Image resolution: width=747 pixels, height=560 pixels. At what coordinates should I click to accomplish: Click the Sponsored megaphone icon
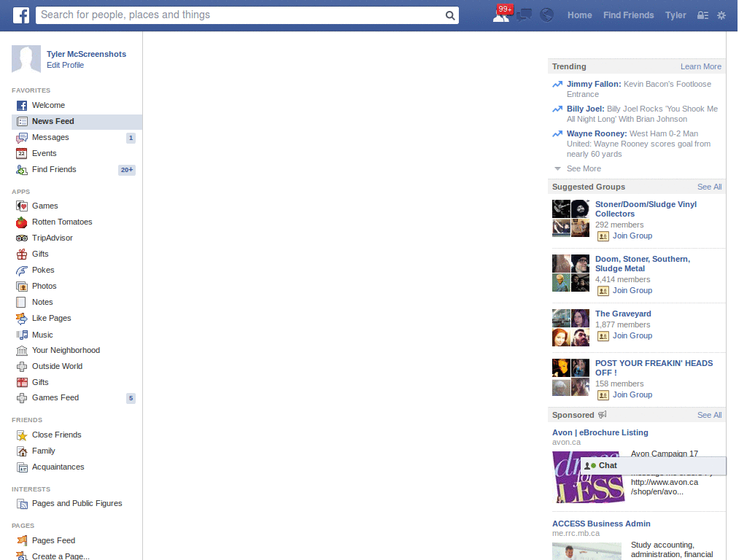tap(603, 415)
